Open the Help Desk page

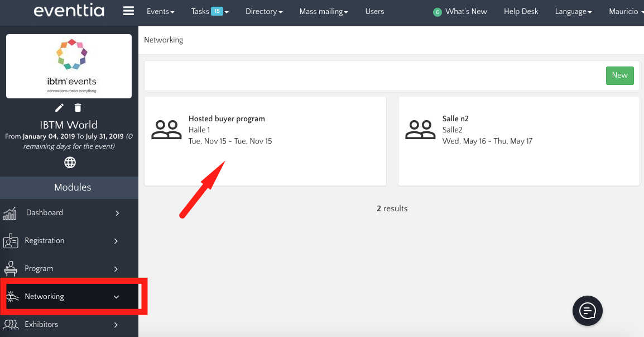coord(521,11)
